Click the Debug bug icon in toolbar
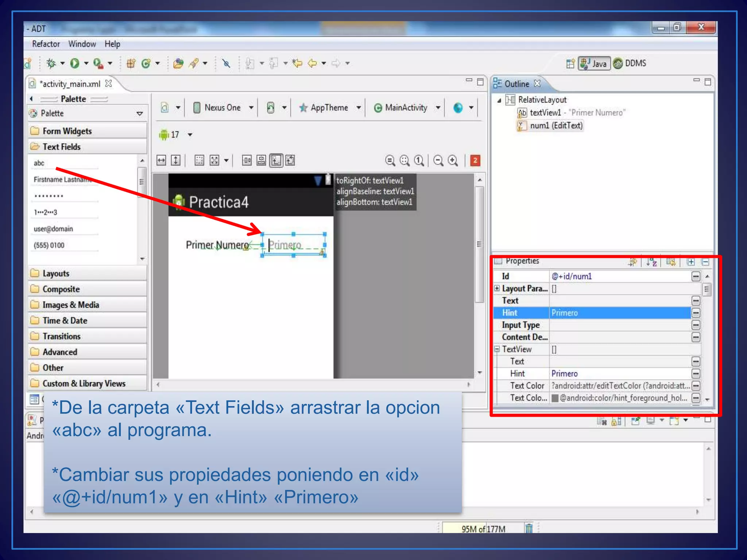 tap(51, 63)
